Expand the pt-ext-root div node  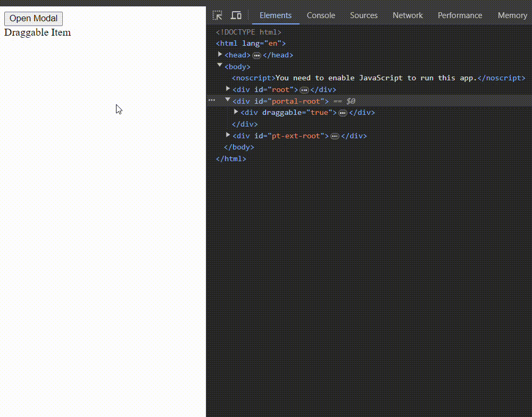pyautogui.click(x=228, y=136)
